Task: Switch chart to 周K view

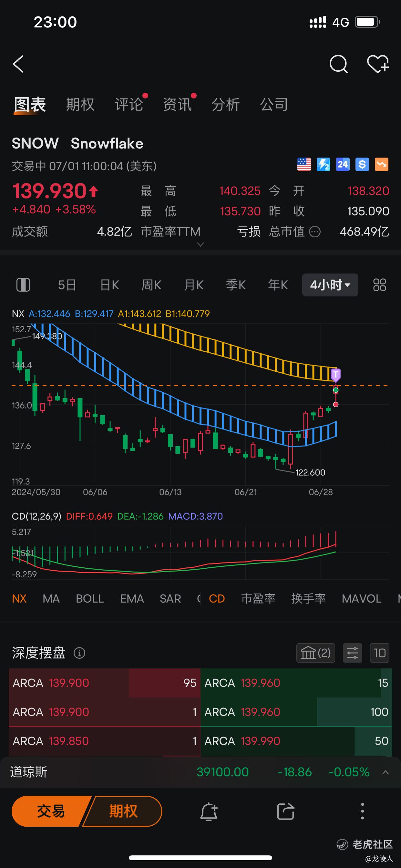Action: (151, 285)
